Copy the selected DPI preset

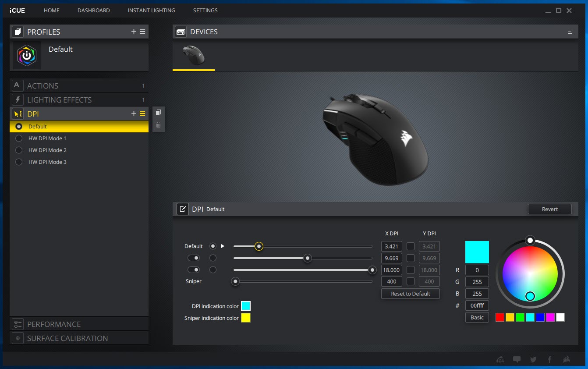click(x=158, y=113)
